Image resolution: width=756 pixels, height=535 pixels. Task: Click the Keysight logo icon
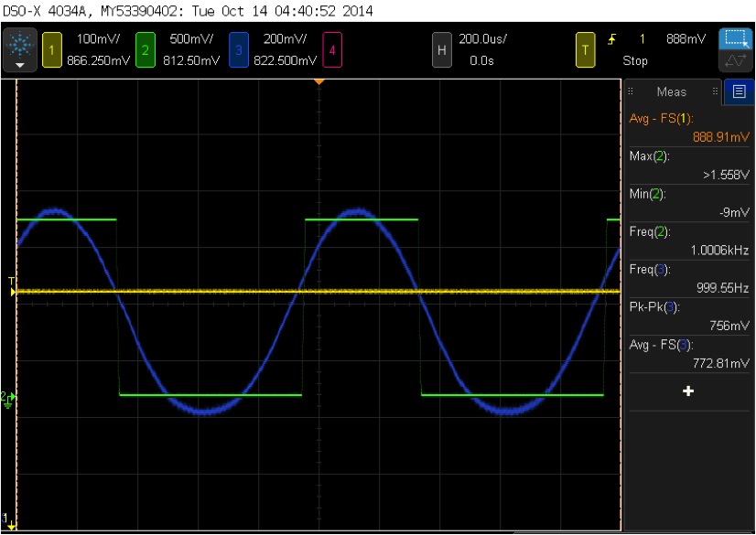pyautogui.click(x=18, y=46)
